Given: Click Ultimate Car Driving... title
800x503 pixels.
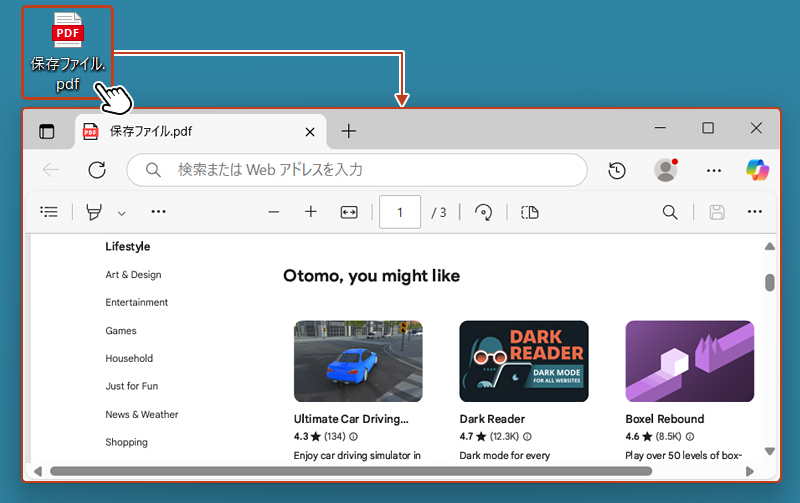Looking at the screenshot, I should point(351,419).
